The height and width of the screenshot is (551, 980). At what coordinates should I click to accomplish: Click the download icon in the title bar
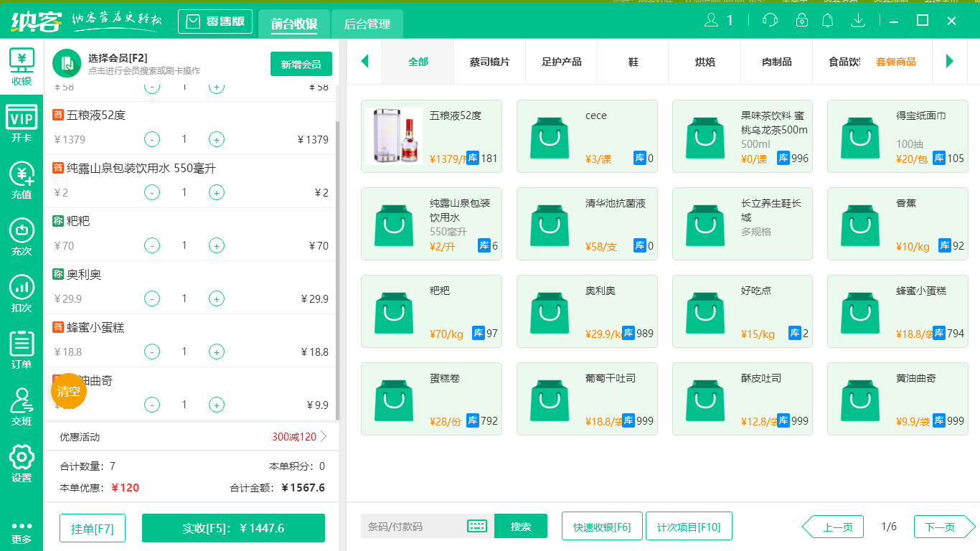point(858,20)
